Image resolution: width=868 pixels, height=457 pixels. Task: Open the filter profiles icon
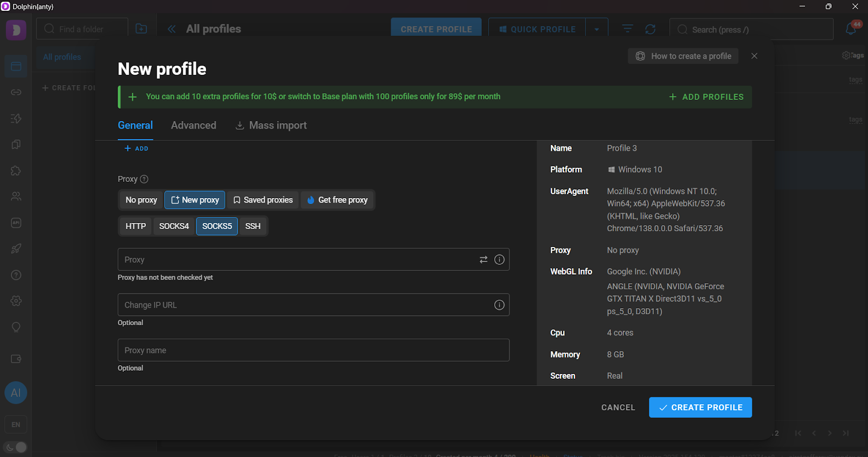(628, 29)
